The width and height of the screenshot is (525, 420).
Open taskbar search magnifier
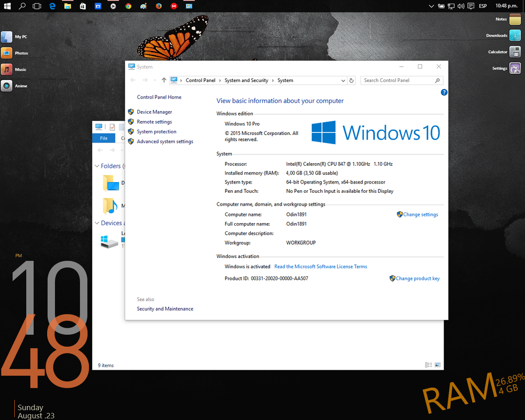coord(22,6)
